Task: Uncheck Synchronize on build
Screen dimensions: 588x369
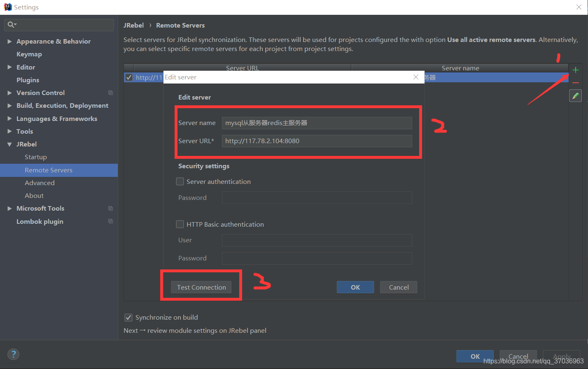Action: pos(128,317)
